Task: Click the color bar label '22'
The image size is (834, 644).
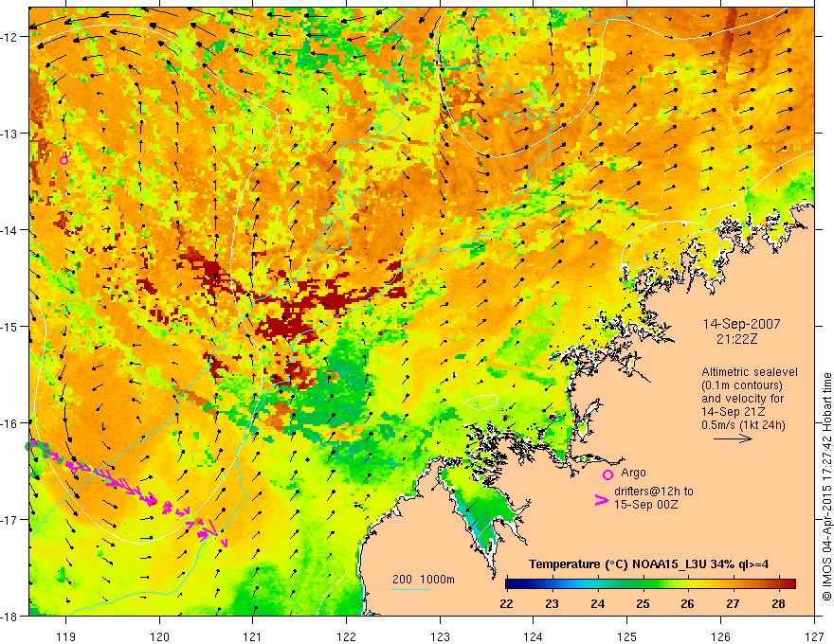Action: 506,603
